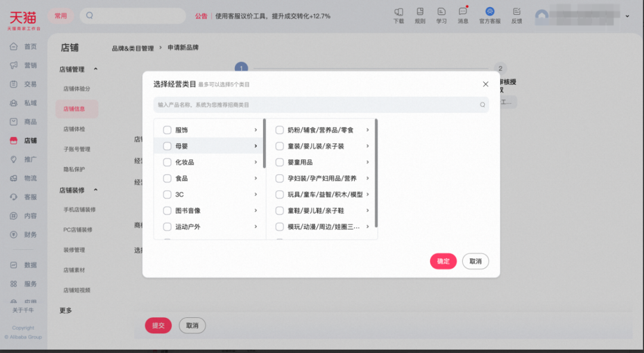This screenshot has height=353, width=644.
Task: Switch to 店铺信息 in the sidebar
Action: click(75, 109)
